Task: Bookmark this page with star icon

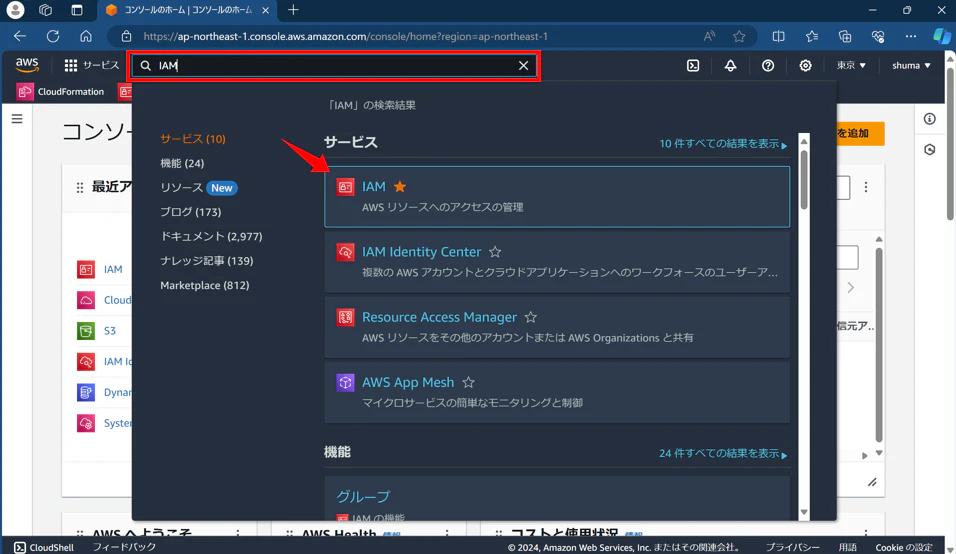Action: tap(739, 36)
